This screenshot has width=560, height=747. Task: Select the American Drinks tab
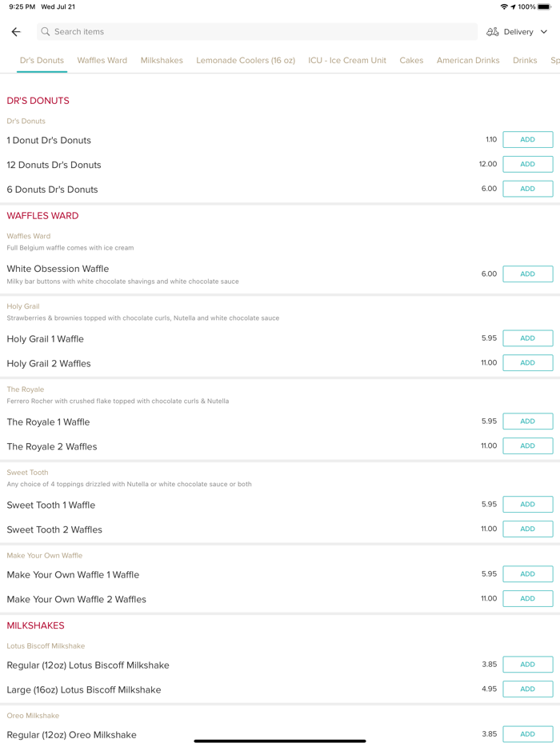pos(468,61)
